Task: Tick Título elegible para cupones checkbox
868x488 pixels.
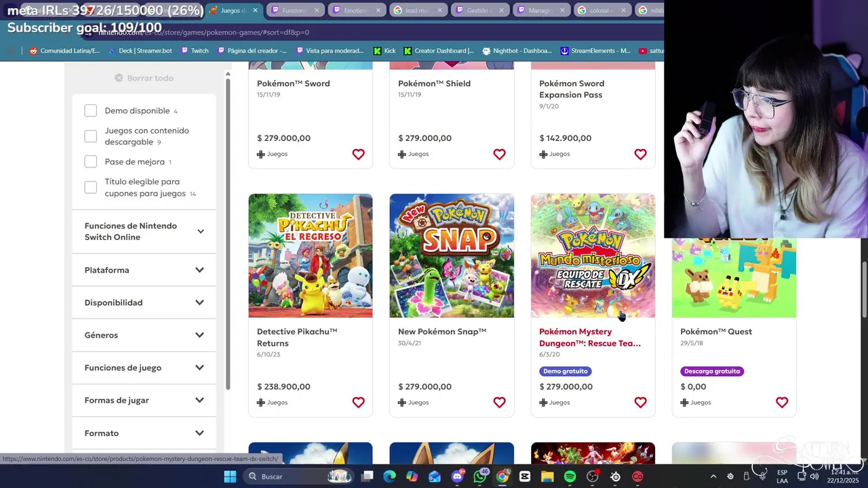Action: tap(91, 188)
